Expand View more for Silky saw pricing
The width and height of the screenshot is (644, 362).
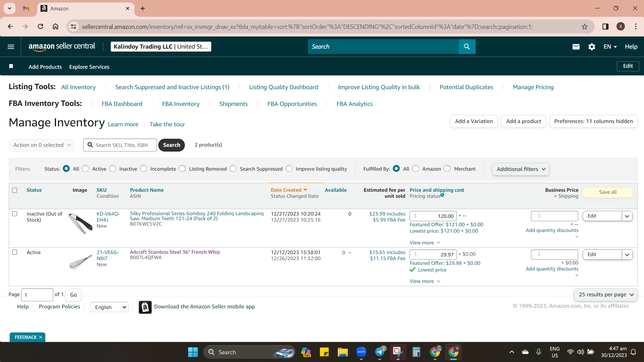pos(425,243)
